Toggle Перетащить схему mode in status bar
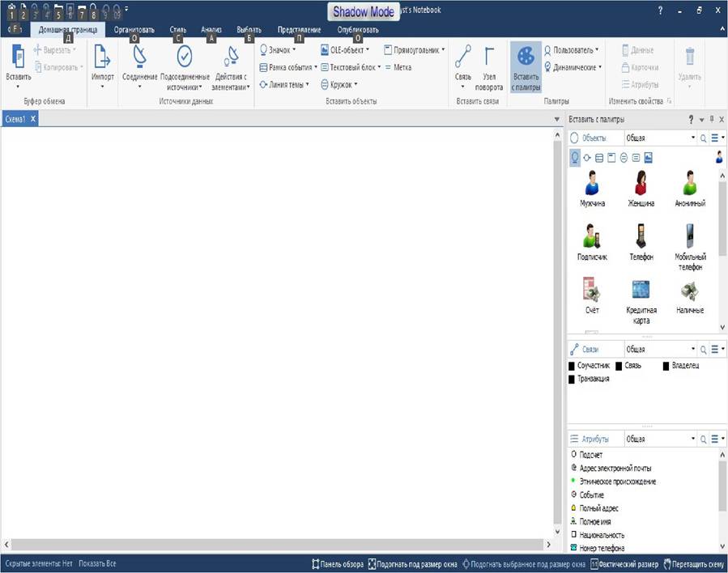 point(694,564)
